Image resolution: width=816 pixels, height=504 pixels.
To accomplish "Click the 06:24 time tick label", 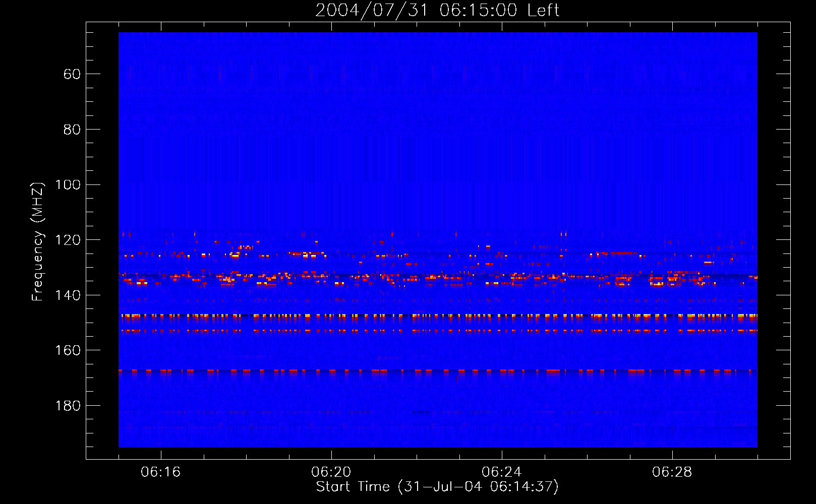I will click(x=501, y=472).
